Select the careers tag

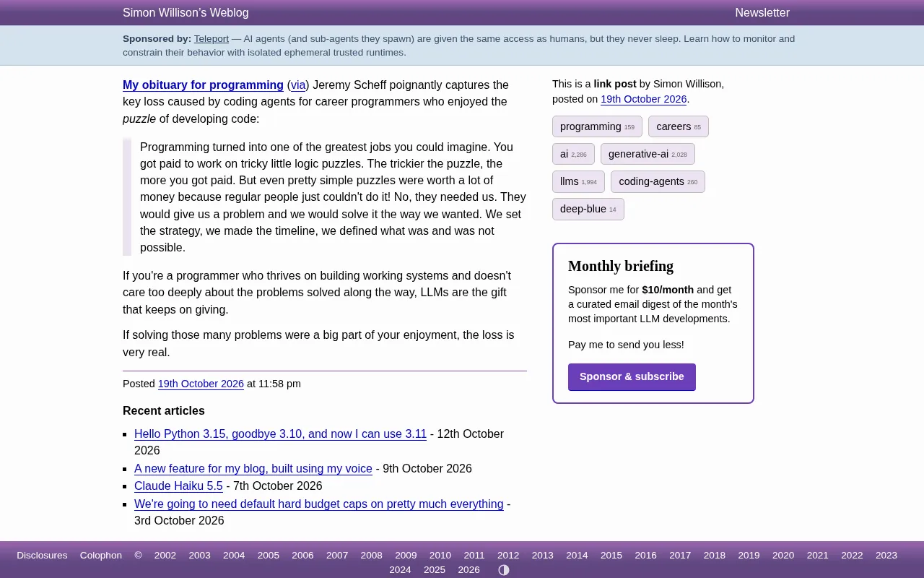click(679, 126)
